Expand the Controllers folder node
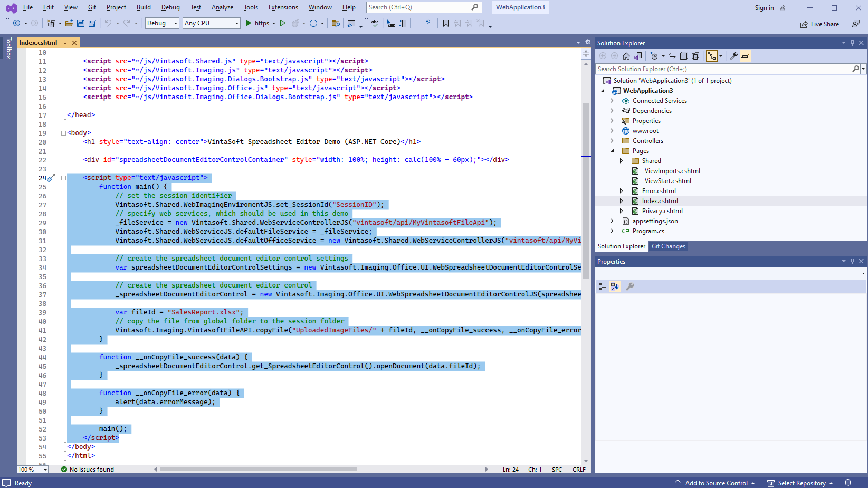Screen dimensions: 868x488 pos(612,141)
